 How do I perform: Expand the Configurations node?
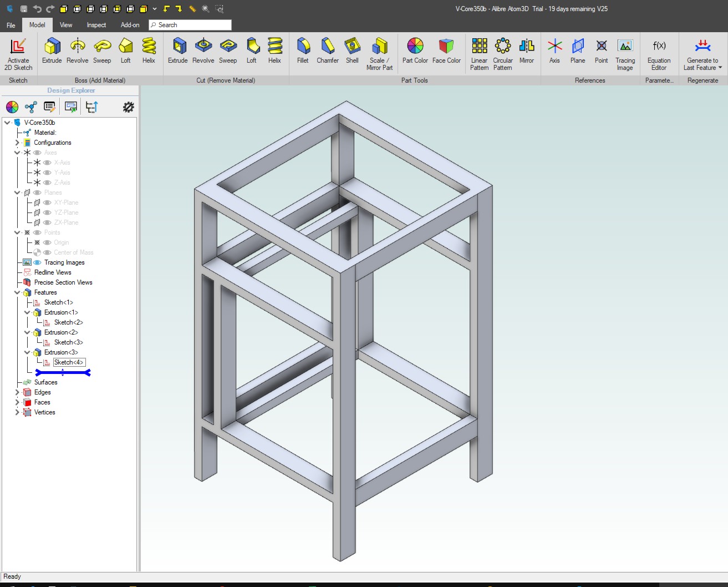coord(17,143)
